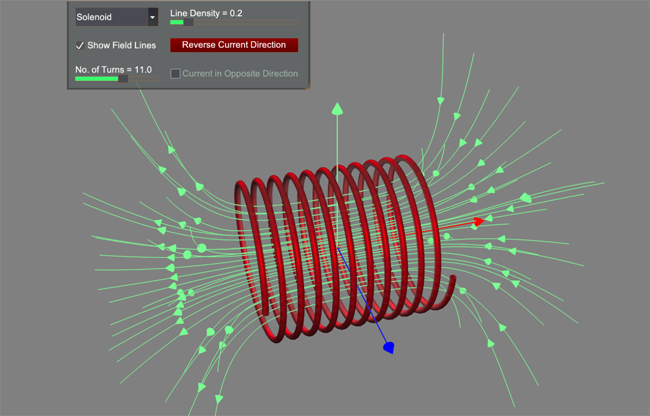The width and height of the screenshot is (650, 416).
Task: Uncheck the Show Field Lines checkbox
Action: 80,46
